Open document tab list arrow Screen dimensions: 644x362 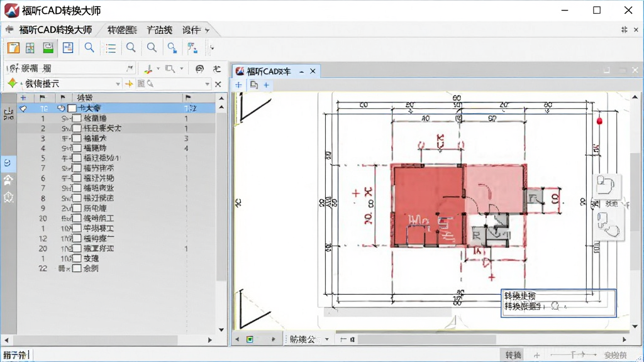click(301, 72)
